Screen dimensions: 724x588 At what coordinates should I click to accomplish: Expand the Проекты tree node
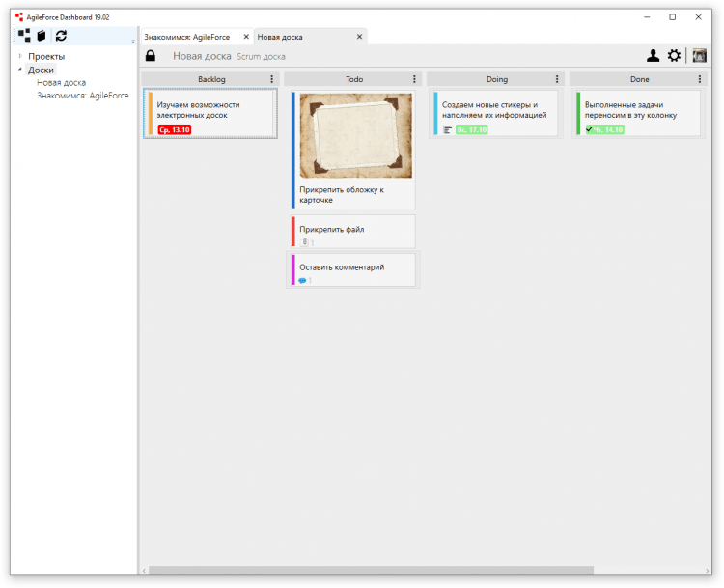pyautogui.click(x=20, y=56)
